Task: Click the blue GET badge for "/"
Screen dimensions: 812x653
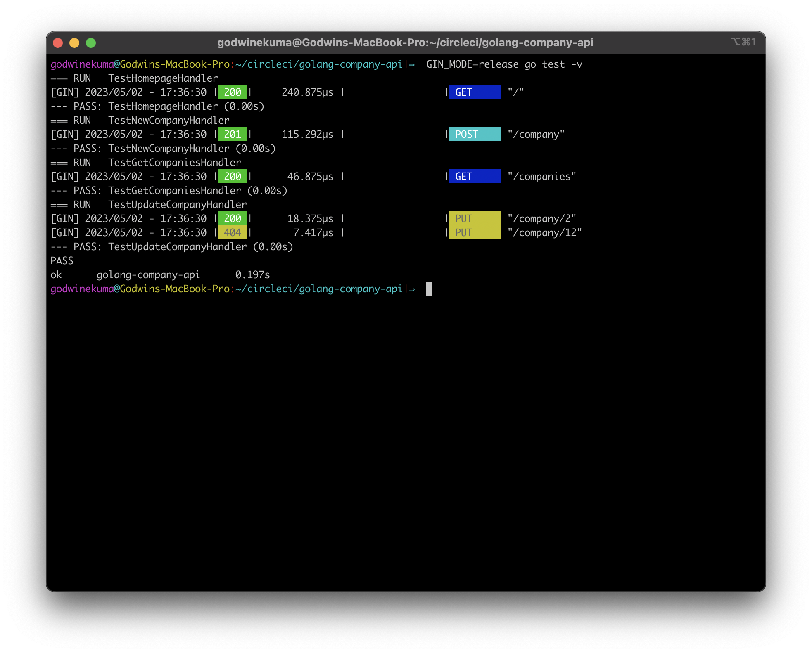Action: click(x=475, y=92)
